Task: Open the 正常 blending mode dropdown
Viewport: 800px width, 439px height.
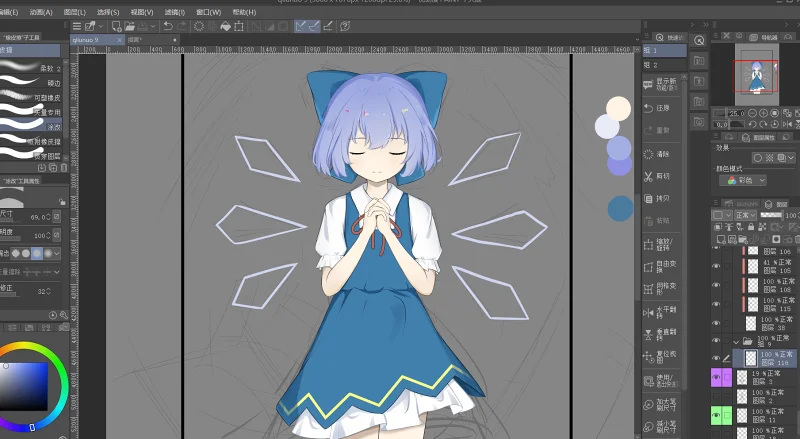Action: pos(746,215)
